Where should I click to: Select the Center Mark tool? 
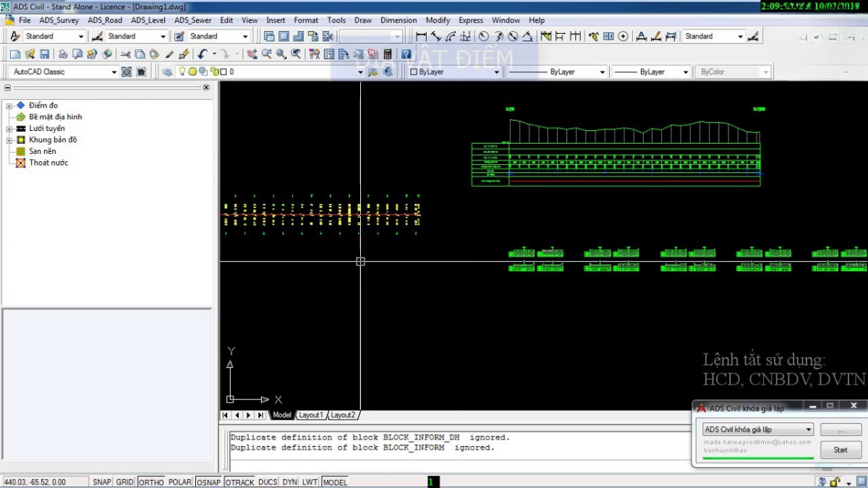point(623,36)
